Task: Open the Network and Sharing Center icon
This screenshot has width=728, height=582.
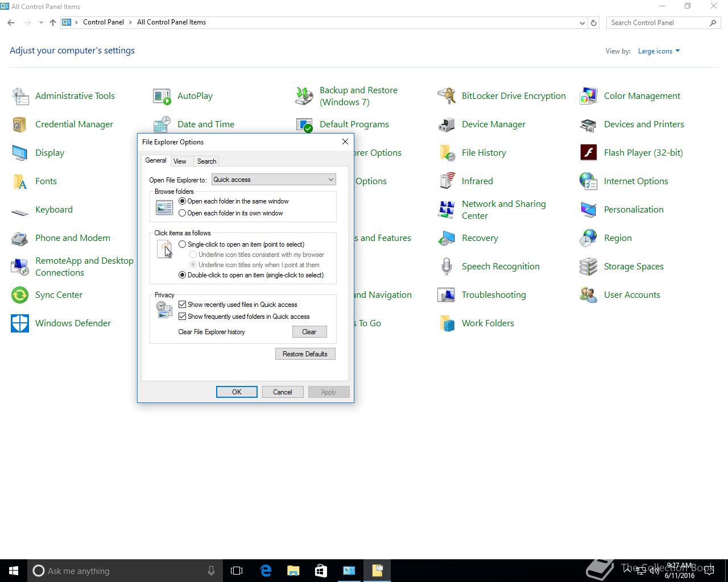Action: pyautogui.click(x=446, y=210)
